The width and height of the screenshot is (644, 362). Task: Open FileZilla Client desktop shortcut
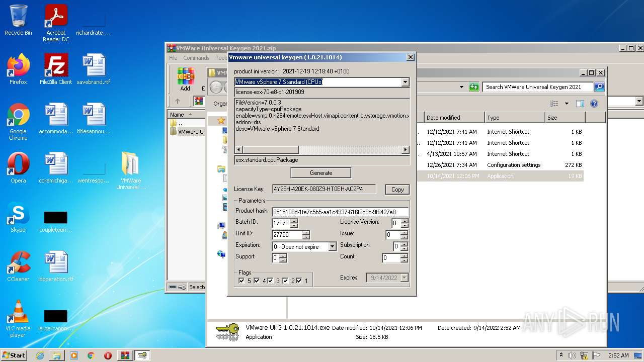(x=56, y=69)
